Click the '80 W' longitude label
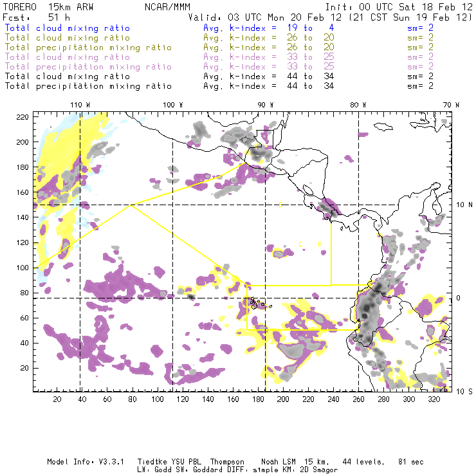This screenshot has width=476, height=476. (358, 105)
